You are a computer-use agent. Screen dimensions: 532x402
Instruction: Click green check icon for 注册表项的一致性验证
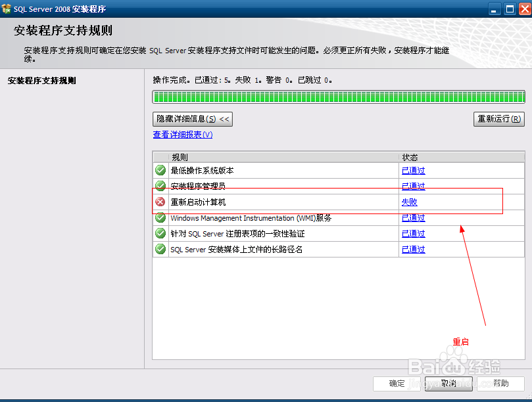click(x=160, y=233)
